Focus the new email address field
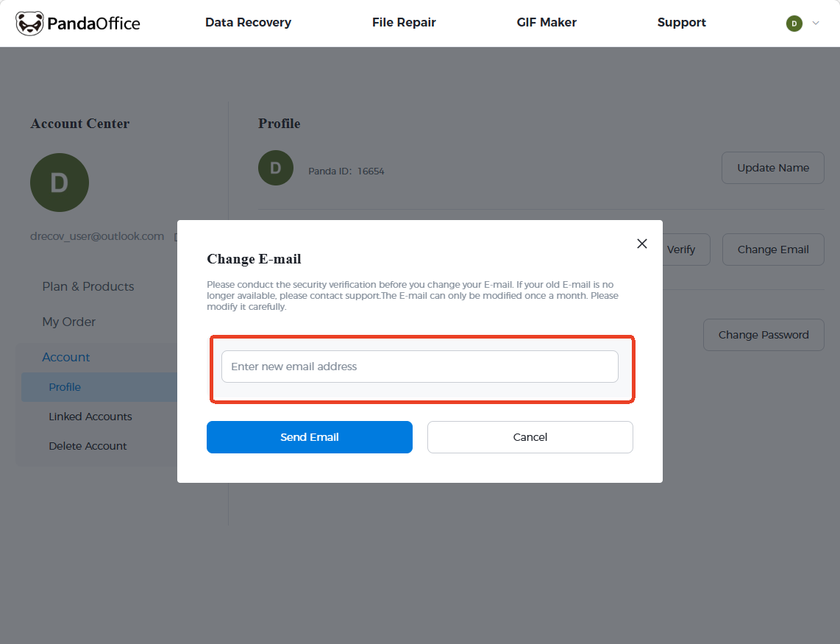The image size is (840, 644). [x=419, y=367]
